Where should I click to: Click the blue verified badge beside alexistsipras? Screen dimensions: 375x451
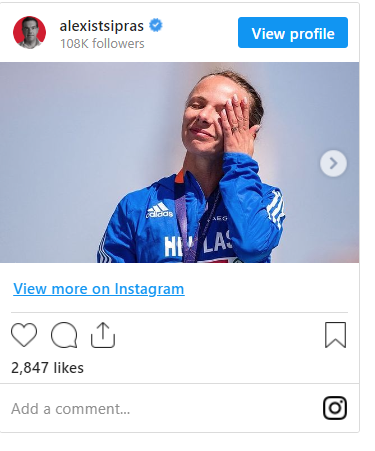pos(156,25)
